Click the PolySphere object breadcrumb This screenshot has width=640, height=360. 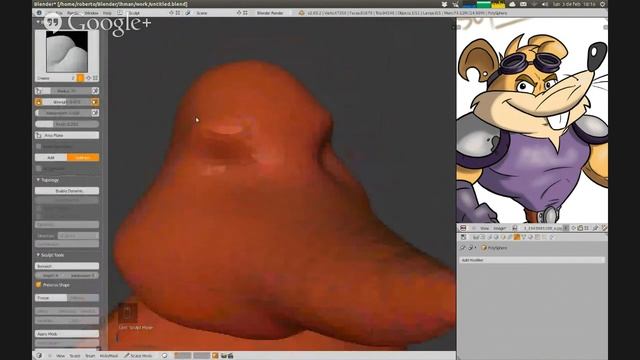[494, 248]
